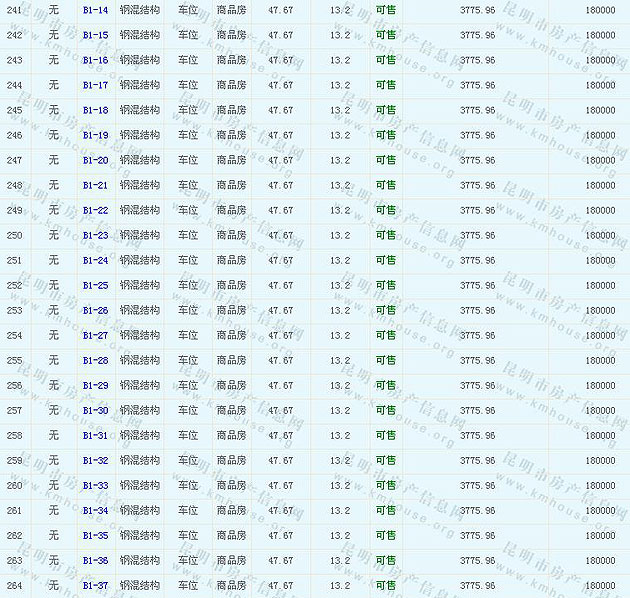630x598 pixels.
Task: Click the 钢混结构 cell in row 246
Action: 139,135
